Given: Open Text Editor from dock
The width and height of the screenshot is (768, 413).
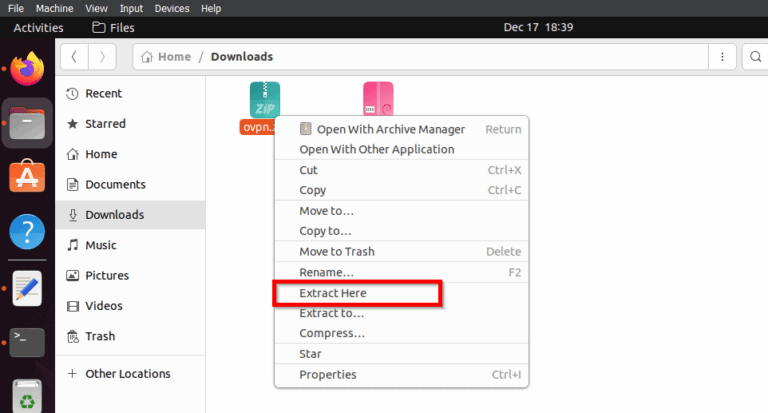Looking at the screenshot, I should click(27, 288).
